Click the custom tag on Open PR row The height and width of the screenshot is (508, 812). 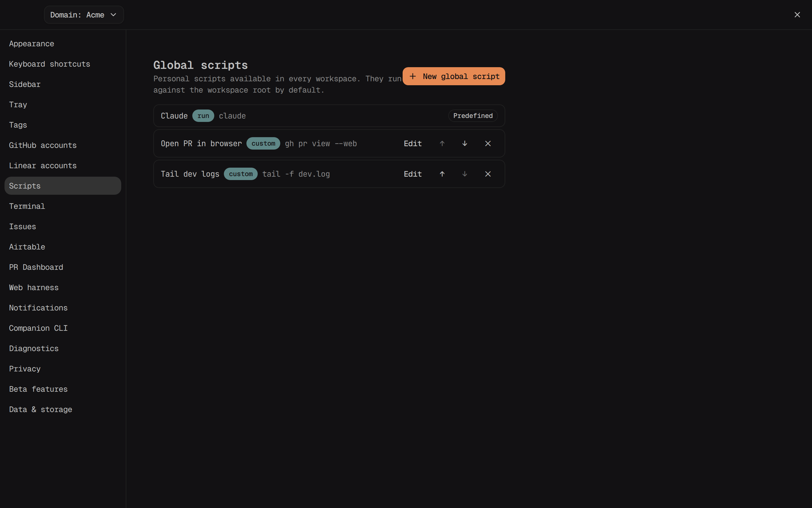tap(263, 143)
